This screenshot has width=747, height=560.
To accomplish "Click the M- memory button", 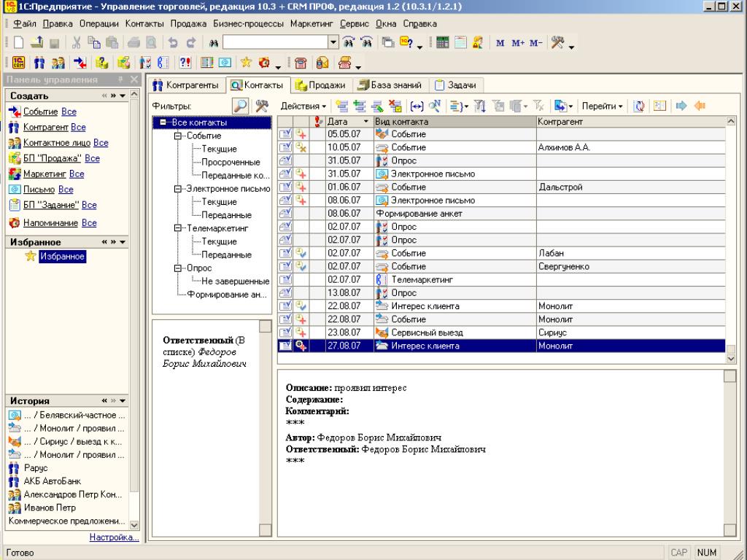I will pyautogui.click(x=535, y=43).
